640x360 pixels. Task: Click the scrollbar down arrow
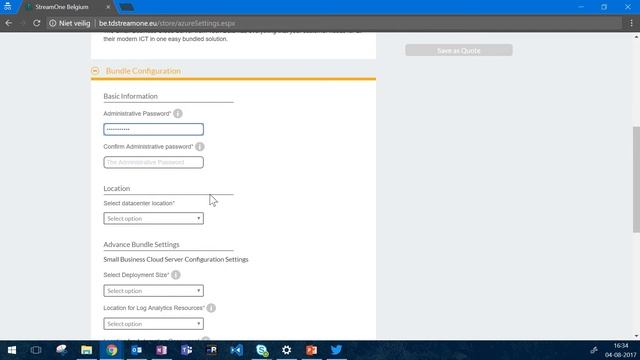pos(636,336)
